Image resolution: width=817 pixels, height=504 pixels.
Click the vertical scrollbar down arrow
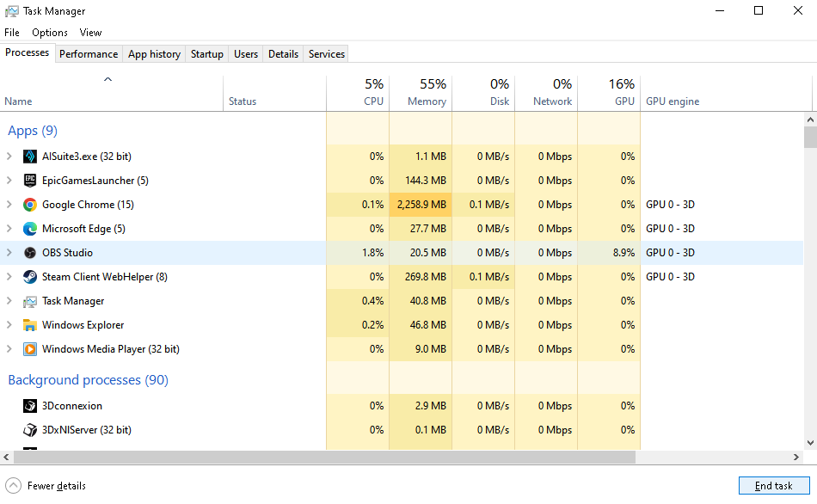click(810, 443)
